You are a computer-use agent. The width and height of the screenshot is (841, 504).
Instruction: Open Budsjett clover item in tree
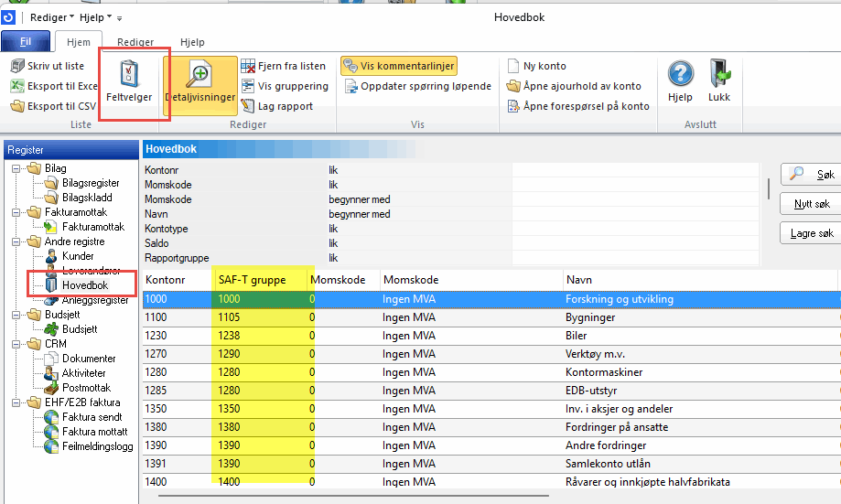[79, 329]
